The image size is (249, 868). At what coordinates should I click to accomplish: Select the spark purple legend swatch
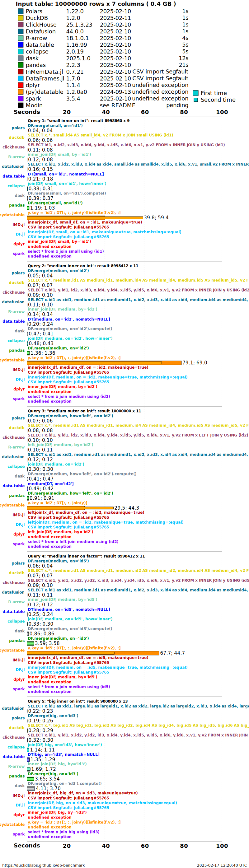click(x=21, y=99)
